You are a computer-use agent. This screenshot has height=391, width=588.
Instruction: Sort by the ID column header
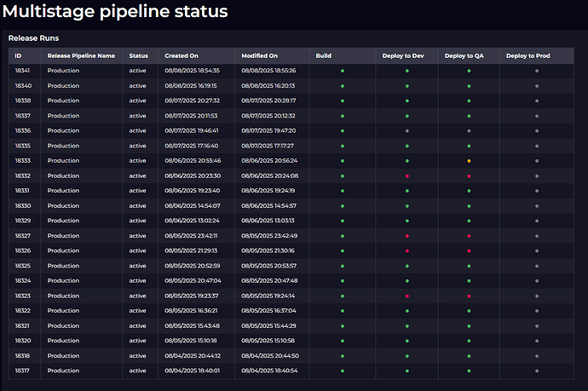pyautogui.click(x=18, y=56)
